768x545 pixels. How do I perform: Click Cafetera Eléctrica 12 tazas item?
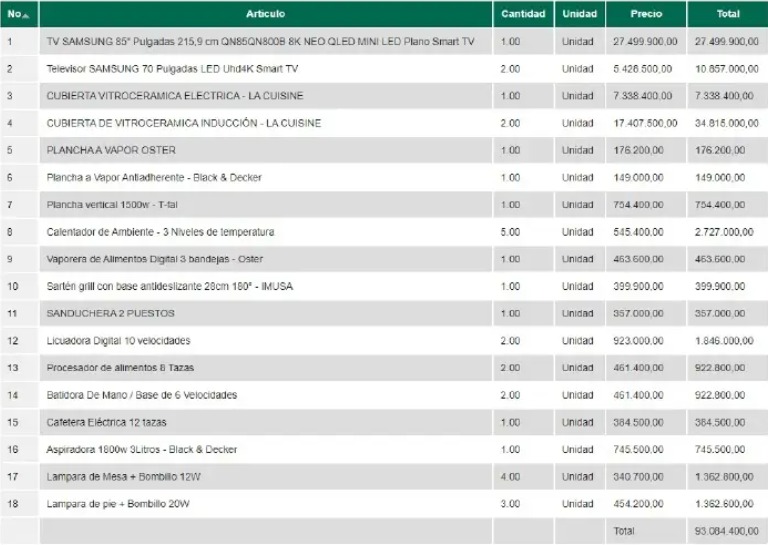[x=106, y=423]
